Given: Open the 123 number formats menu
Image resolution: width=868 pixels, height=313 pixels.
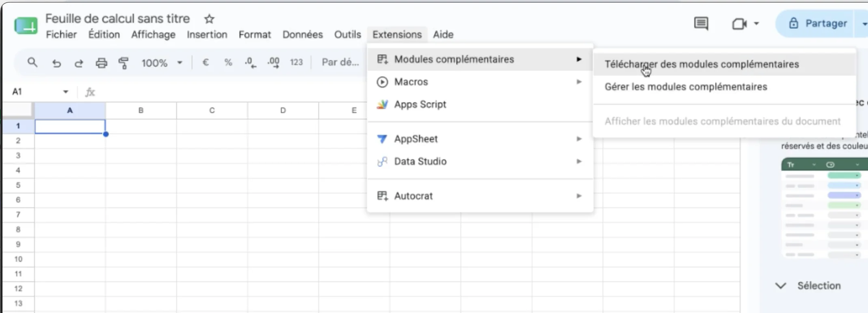Looking at the screenshot, I should (296, 62).
